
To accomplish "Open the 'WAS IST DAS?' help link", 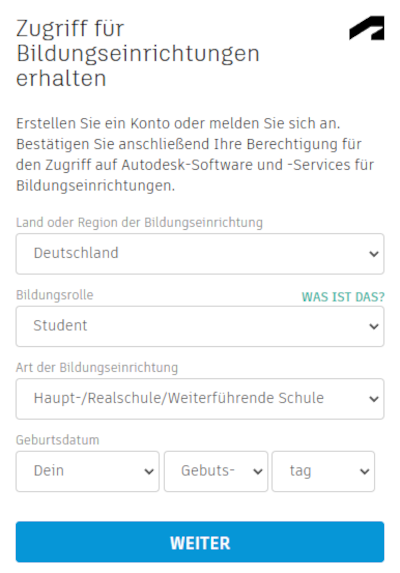I will tap(343, 297).
